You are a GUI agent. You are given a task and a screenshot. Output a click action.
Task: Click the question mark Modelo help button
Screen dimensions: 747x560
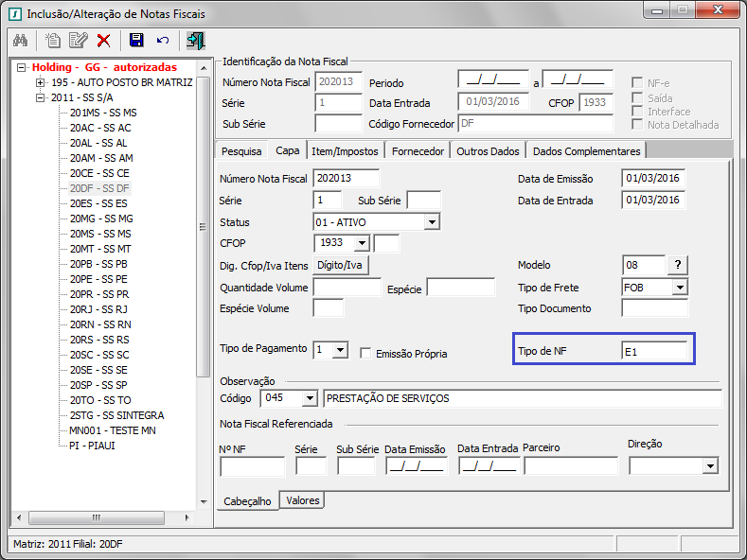[x=678, y=265]
